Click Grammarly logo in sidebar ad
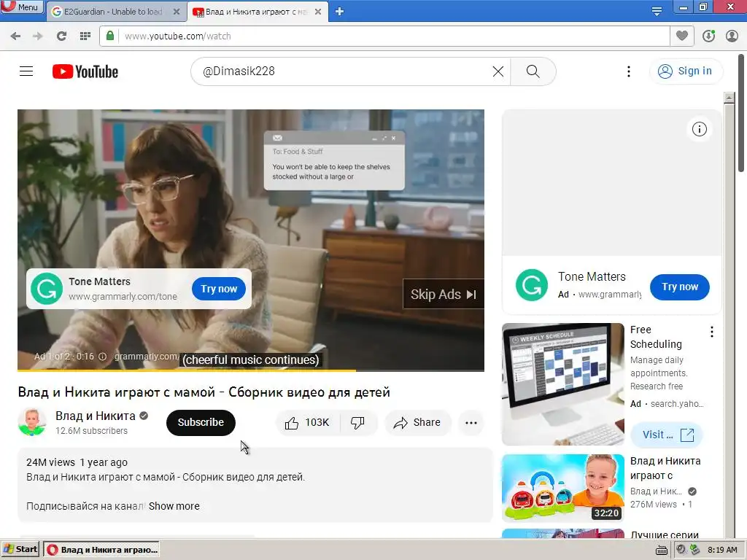This screenshot has height=560, width=747. (532, 285)
